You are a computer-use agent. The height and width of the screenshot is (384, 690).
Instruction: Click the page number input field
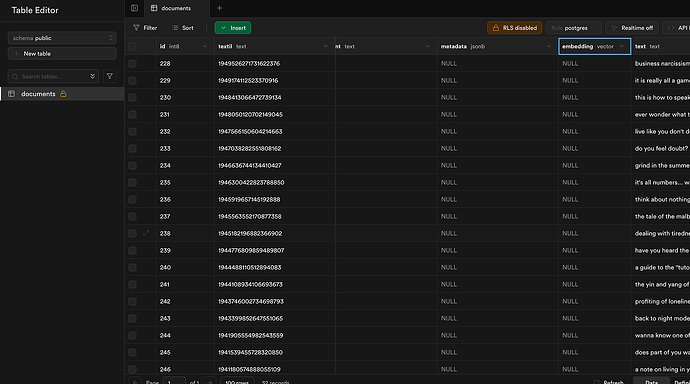click(x=174, y=381)
